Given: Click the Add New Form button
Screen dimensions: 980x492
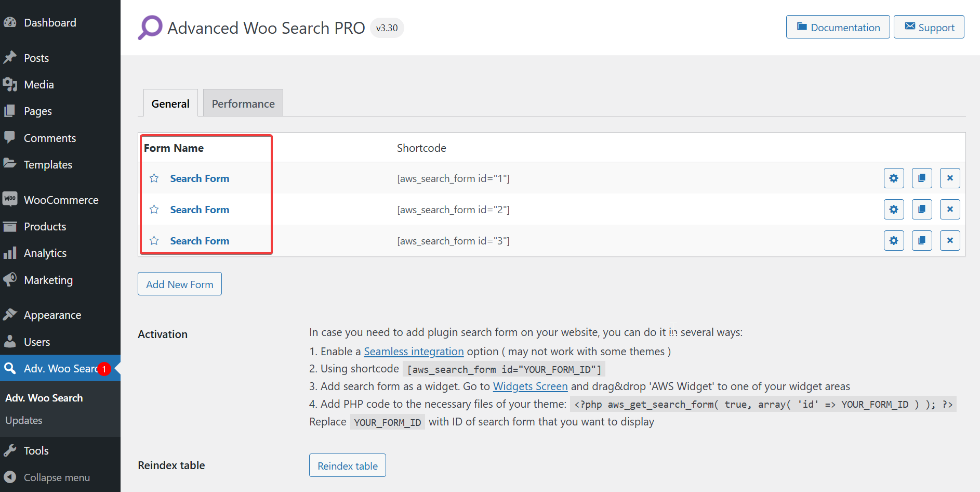Looking at the screenshot, I should (x=180, y=284).
